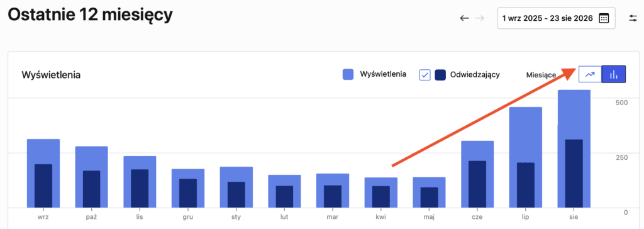Screen dimensions: 644x229
Task: Select the lip month bar
Action: click(x=526, y=157)
